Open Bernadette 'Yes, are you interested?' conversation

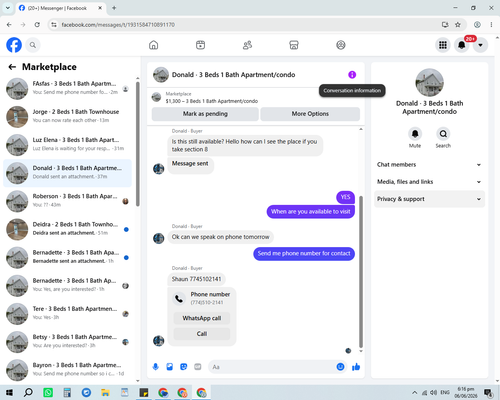point(67,286)
